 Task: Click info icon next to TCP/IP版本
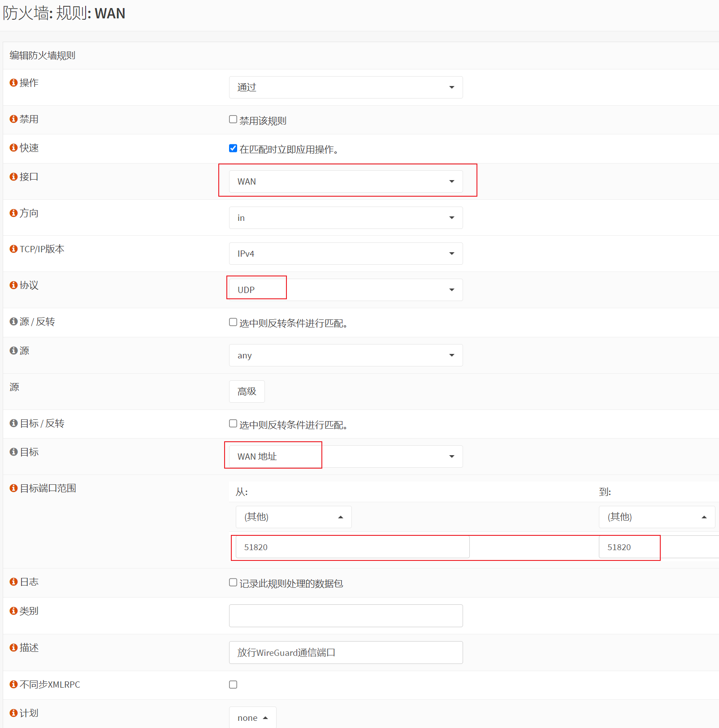coord(13,249)
